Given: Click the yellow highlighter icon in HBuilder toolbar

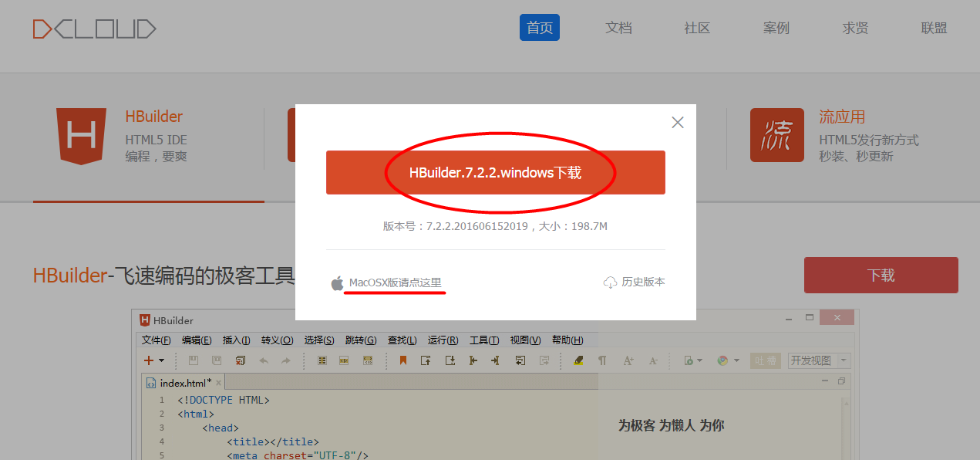Looking at the screenshot, I should (578, 360).
